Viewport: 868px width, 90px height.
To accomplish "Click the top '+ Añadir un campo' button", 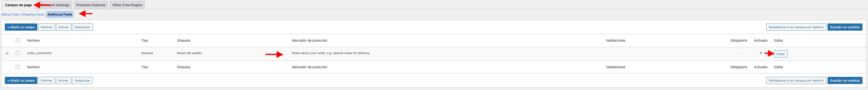I will (21, 27).
